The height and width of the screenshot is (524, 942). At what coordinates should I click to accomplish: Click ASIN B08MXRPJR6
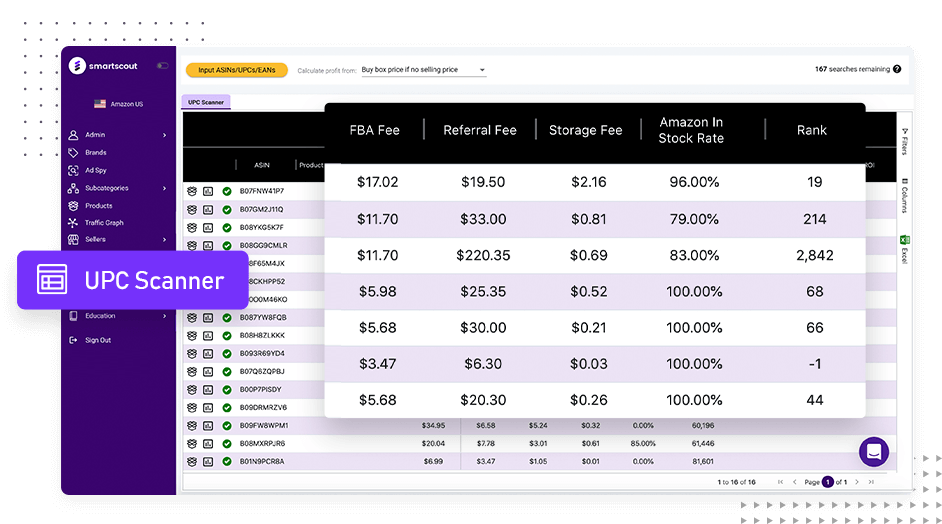(263, 443)
